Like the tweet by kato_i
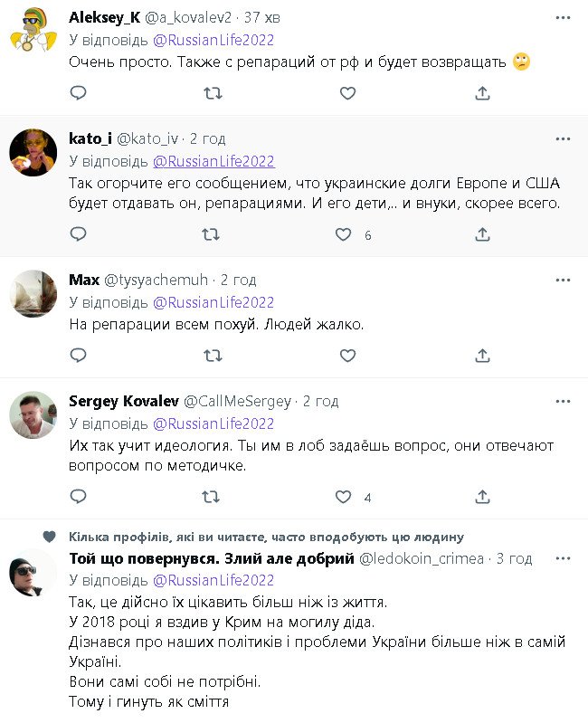588x723 pixels. pyautogui.click(x=344, y=234)
